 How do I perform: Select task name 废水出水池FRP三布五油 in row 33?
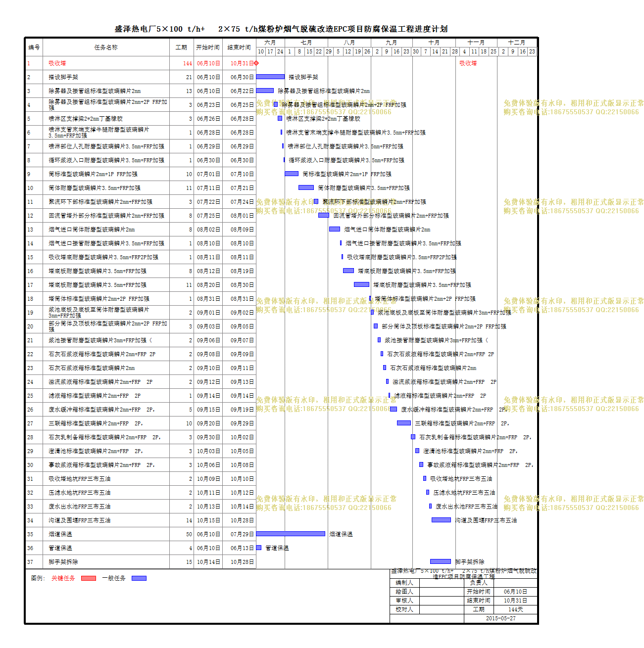click(80, 507)
